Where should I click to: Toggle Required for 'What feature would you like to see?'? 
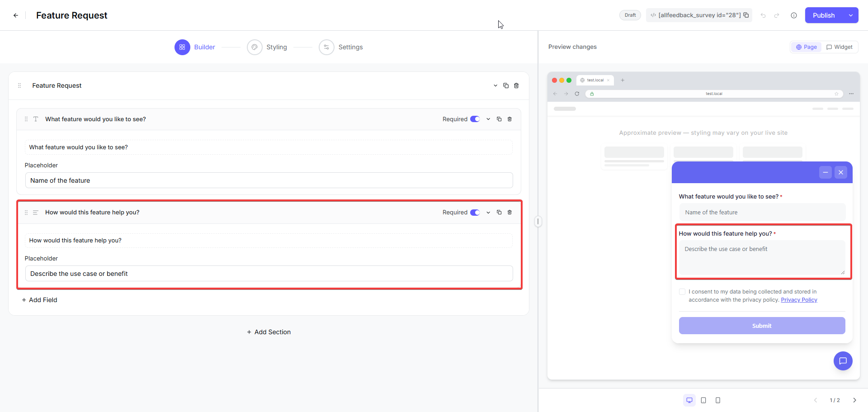pyautogui.click(x=475, y=119)
